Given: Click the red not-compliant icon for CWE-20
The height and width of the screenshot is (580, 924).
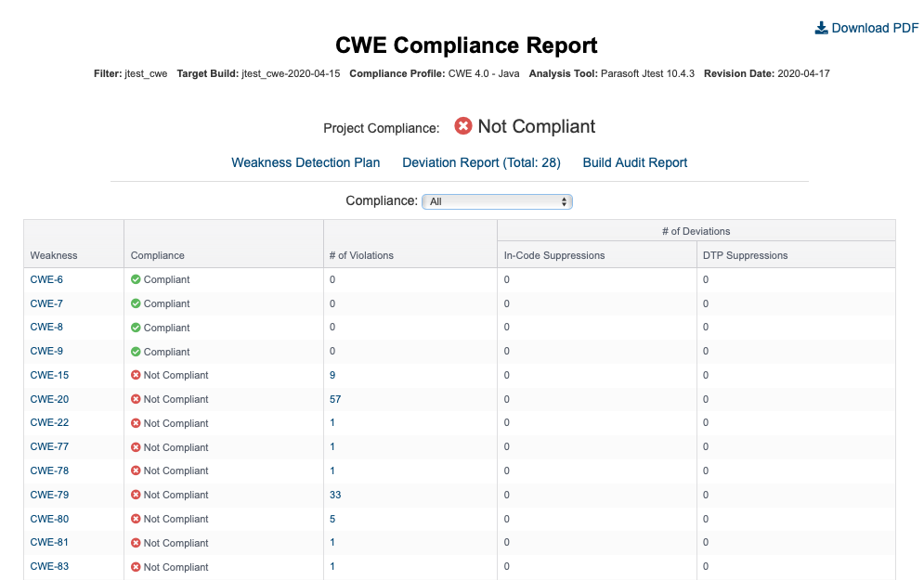Looking at the screenshot, I should [136, 399].
